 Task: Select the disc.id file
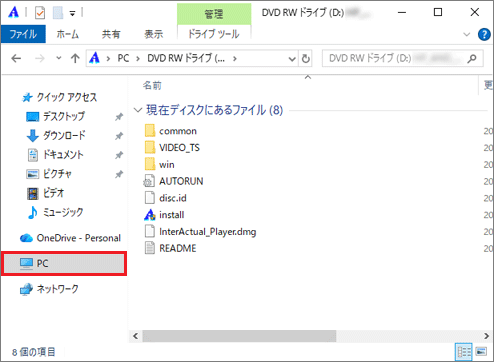tap(166, 198)
